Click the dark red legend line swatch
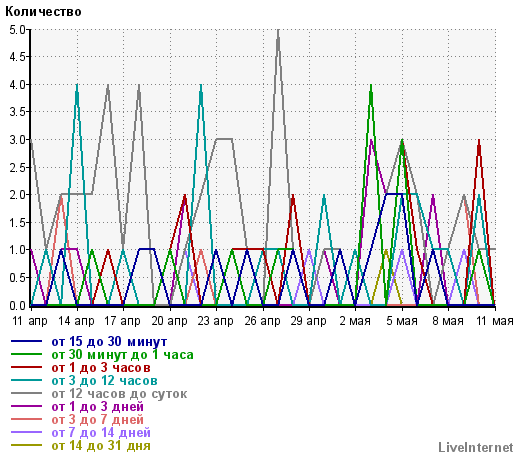 click(x=26, y=367)
